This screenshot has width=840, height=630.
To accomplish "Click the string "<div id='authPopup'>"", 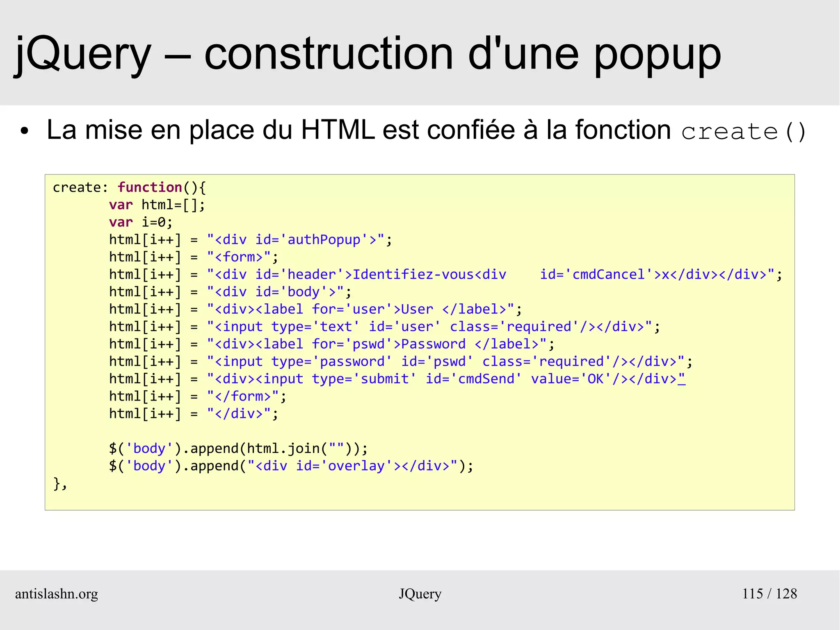I will pyautogui.click(x=296, y=240).
